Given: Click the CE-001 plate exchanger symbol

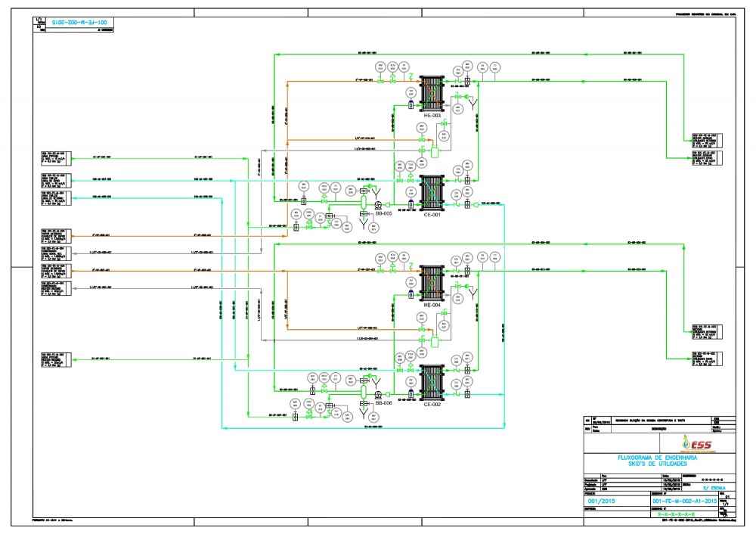Looking at the screenshot, I should [x=431, y=193].
